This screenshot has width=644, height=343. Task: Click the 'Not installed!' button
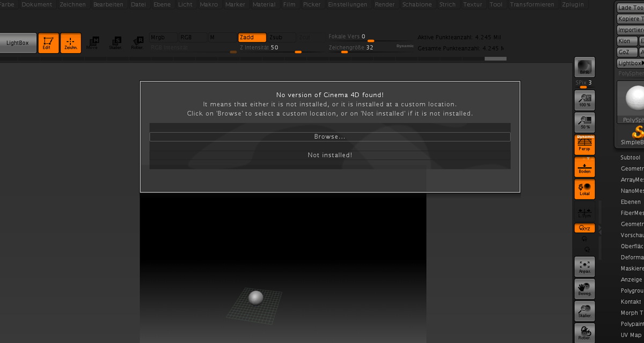[330, 155]
